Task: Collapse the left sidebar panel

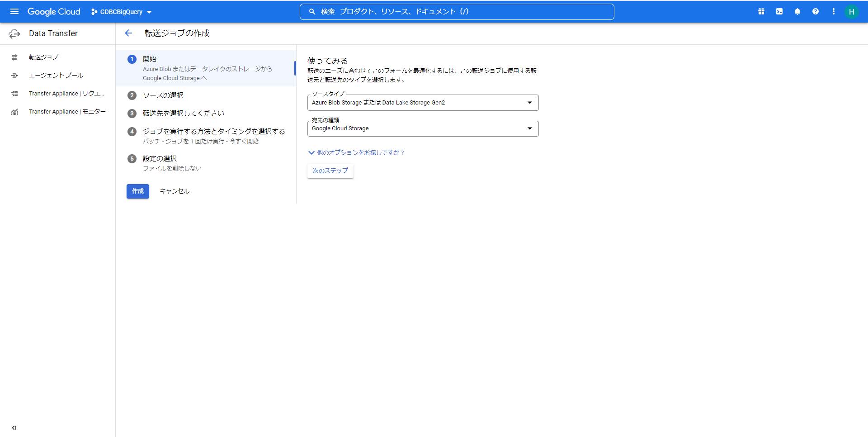Action: [x=14, y=427]
